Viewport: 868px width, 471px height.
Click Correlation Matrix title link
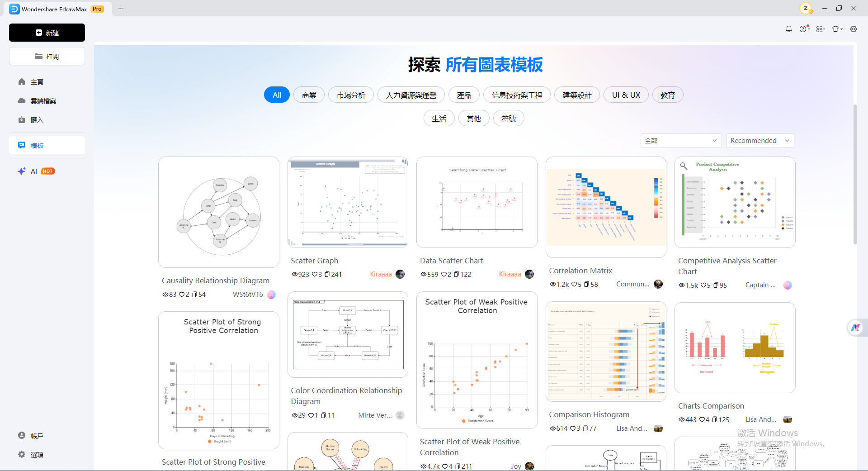pos(580,271)
